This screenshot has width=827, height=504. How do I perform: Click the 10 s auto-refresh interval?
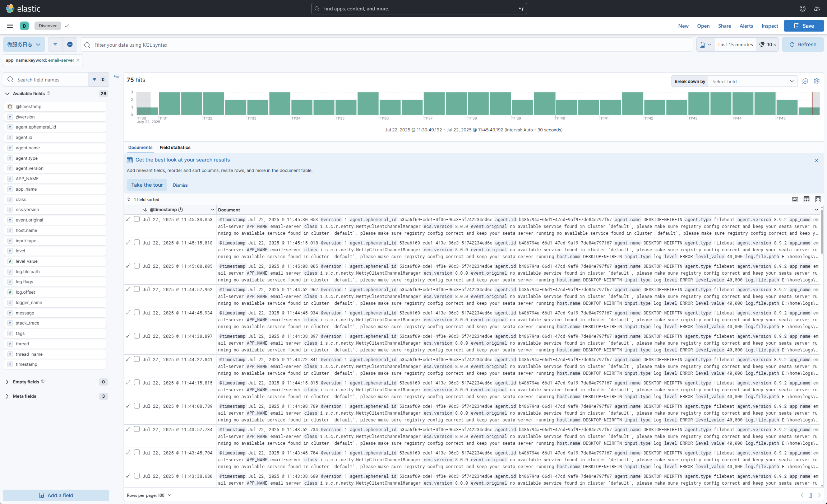[x=767, y=45]
